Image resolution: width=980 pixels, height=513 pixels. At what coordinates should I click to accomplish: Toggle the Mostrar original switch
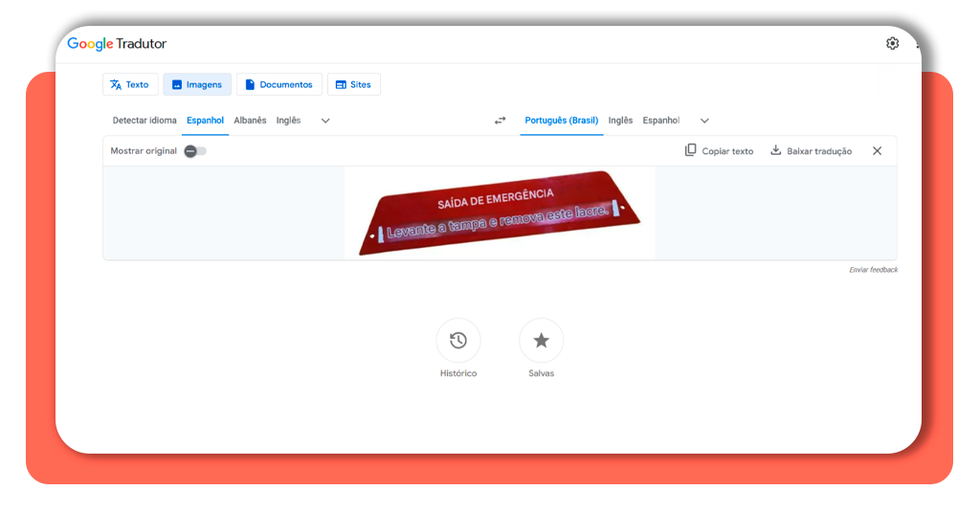pos(195,151)
